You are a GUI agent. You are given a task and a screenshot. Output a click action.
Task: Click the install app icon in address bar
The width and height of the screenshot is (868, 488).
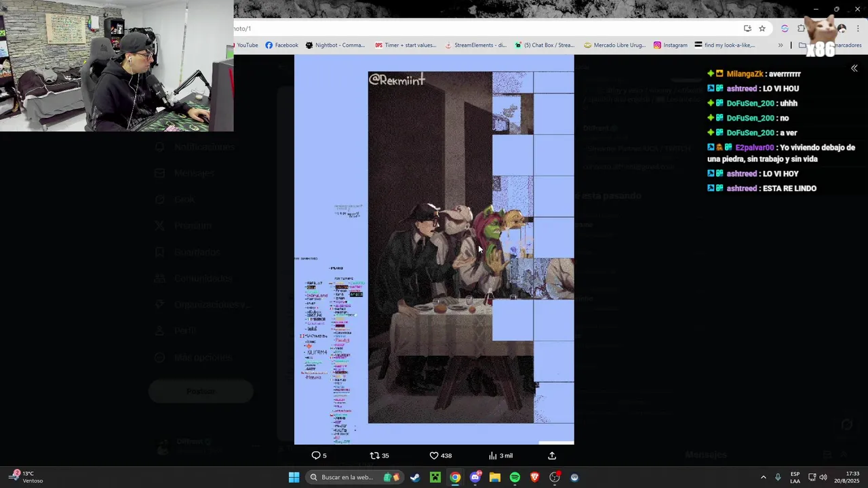click(x=747, y=28)
